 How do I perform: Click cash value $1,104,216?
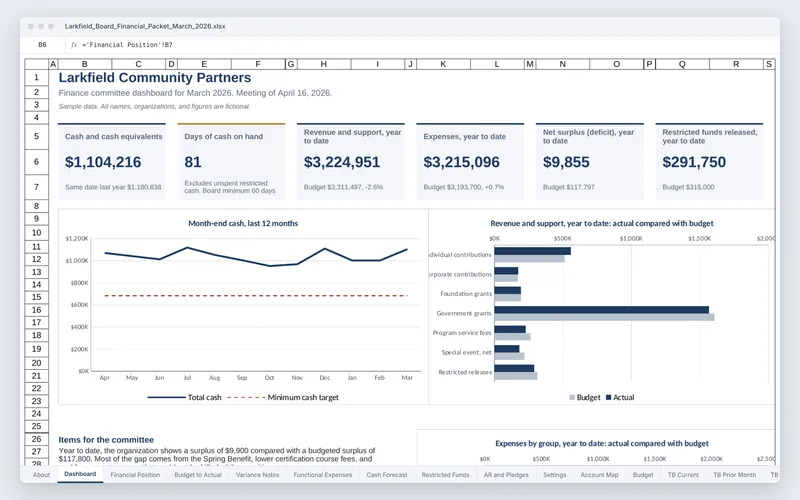point(103,162)
